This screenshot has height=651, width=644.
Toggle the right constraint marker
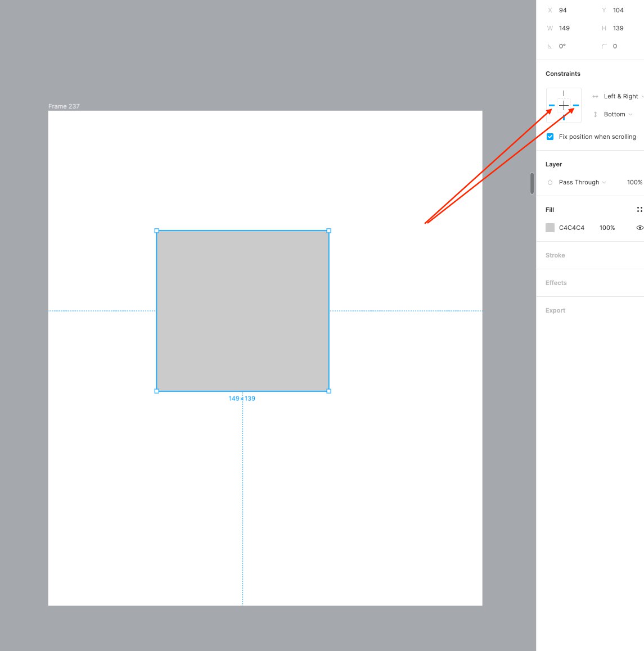576,106
